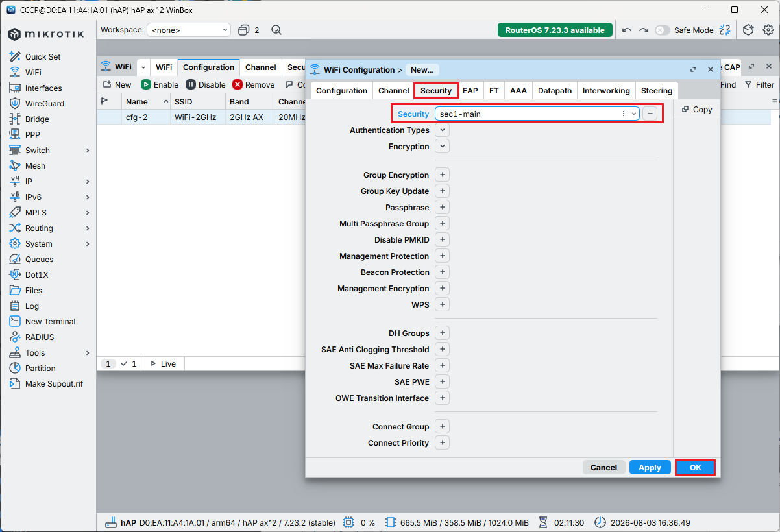This screenshot has height=532, width=780.
Task: Click the Copy button in dialog
Action: tap(697, 110)
